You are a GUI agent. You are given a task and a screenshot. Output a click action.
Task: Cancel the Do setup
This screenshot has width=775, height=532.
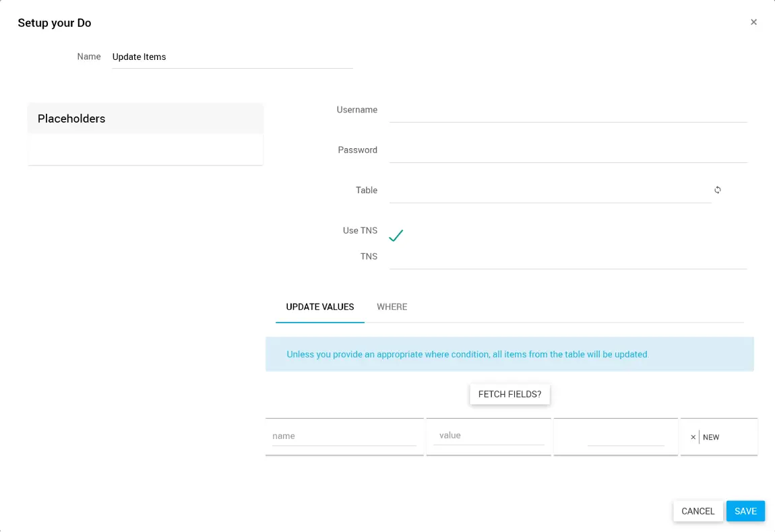[697, 511]
